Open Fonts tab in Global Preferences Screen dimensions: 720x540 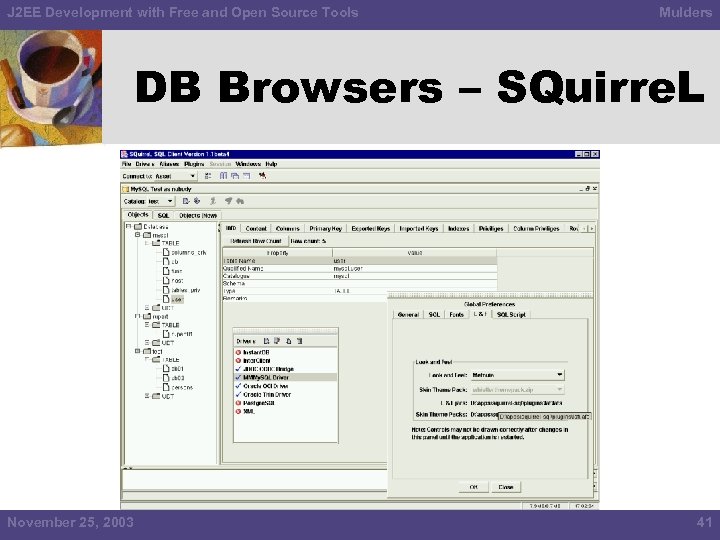[x=456, y=315]
